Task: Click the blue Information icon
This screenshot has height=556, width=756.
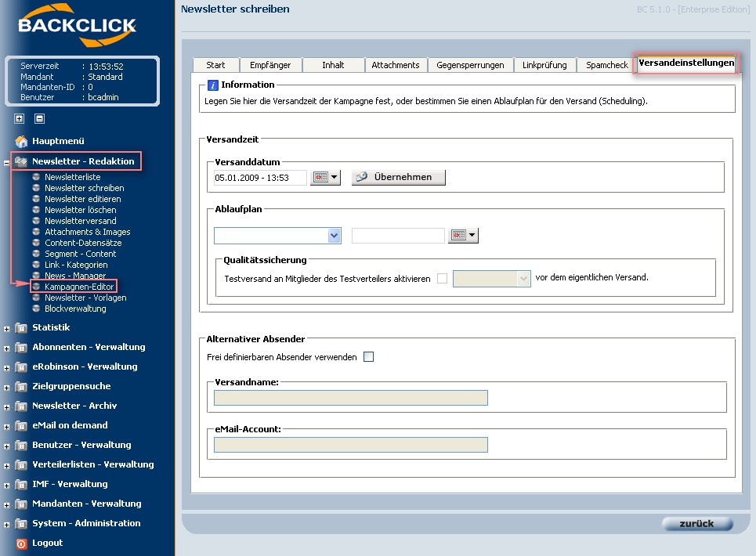Action: pyautogui.click(x=212, y=85)
